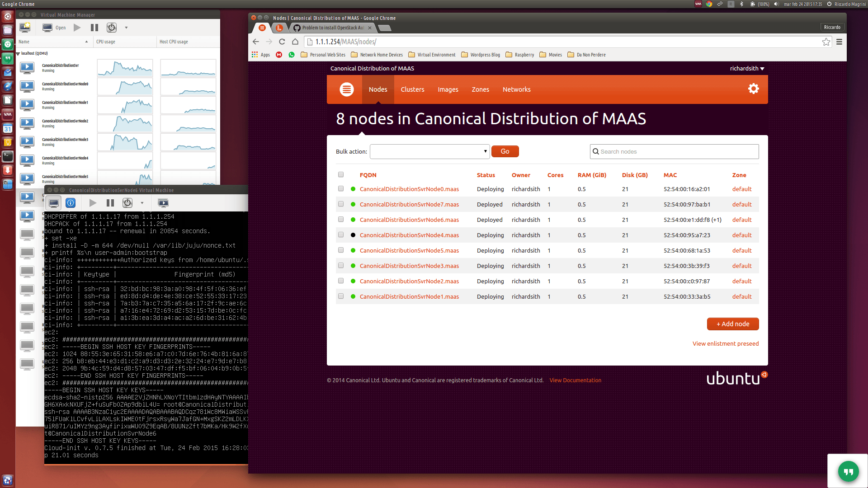868x488 pixels.
Task: Open Network Home Devices bookmark folder
Action: (x=377, y=55)
